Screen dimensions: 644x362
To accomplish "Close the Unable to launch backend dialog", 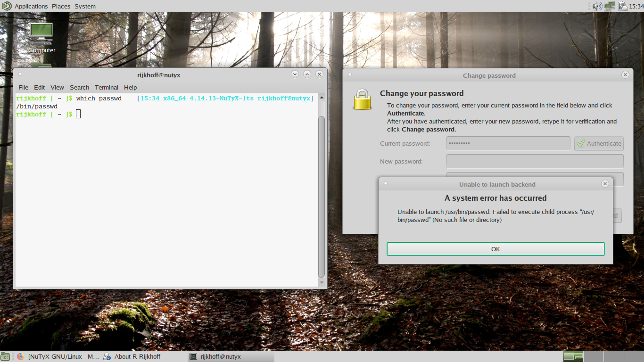I will pyautogui.click(x=605, y=184).
